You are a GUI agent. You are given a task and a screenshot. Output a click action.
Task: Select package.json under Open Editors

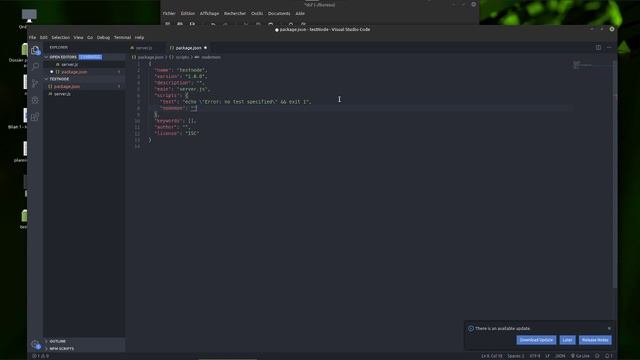(84, 72)
